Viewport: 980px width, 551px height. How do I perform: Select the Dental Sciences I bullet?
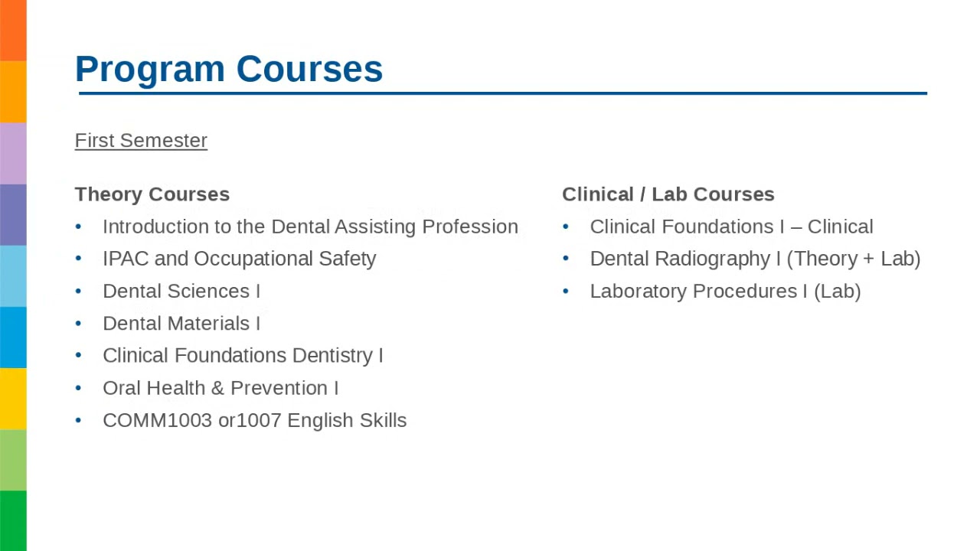[181, 291]
